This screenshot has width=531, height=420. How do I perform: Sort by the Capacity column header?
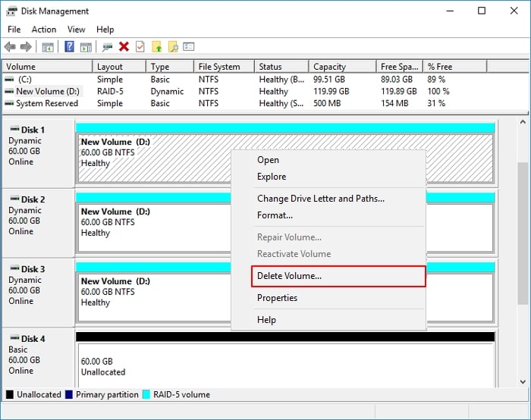(x=329, y=67)
